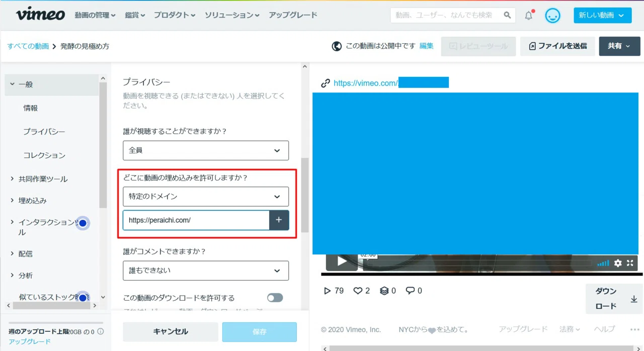The image size is (644, 351).
Task: Select コレクション in sidebar
Action: [x=44, y=155]
